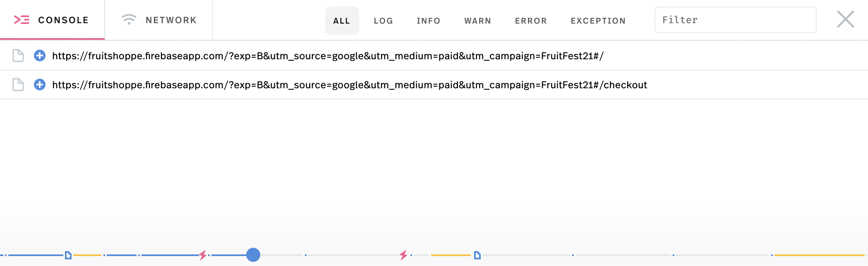Click the Network wifi icon

point(129,19)
